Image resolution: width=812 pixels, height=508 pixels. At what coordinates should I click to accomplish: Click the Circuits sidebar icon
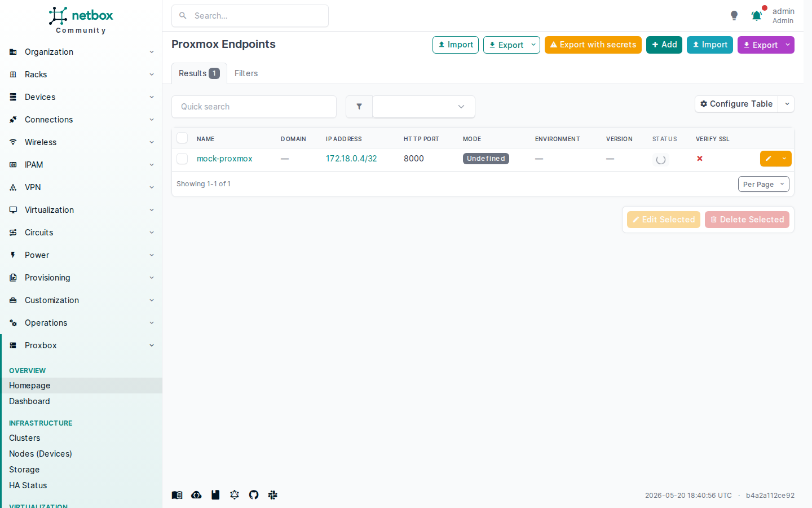pyautogui.click(x=13, y=233)
